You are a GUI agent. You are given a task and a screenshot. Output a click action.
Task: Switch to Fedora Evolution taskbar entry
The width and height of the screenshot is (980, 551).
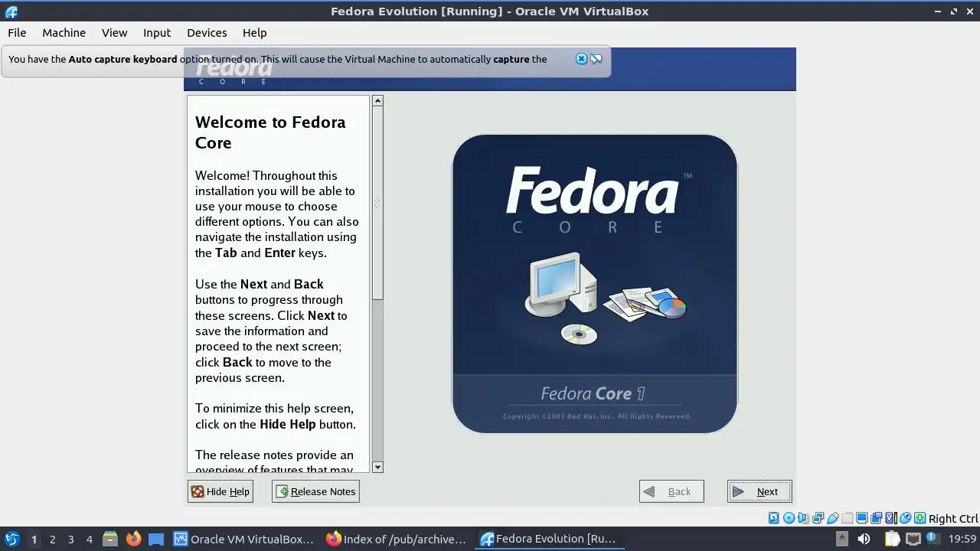click(549, 539)
